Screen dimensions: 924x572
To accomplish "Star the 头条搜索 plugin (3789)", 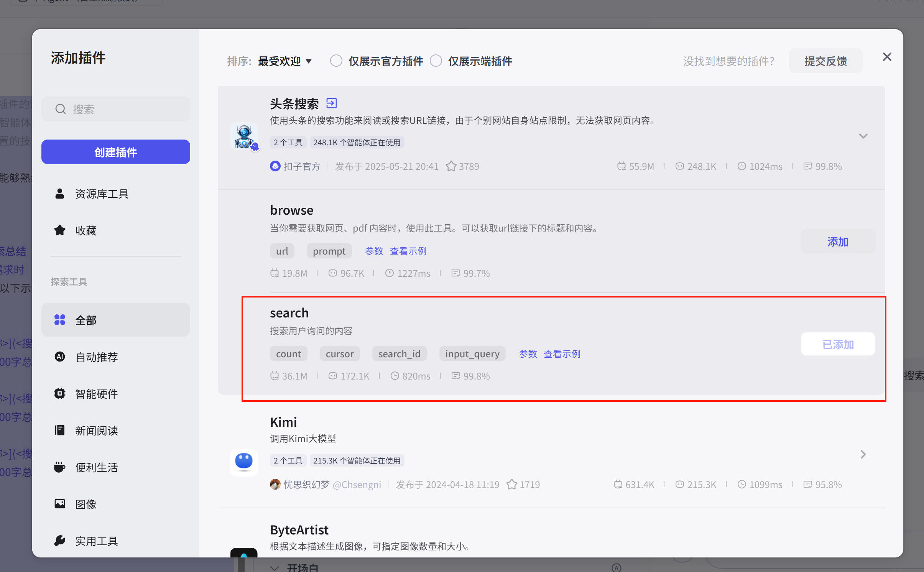I will coord(451,166).
